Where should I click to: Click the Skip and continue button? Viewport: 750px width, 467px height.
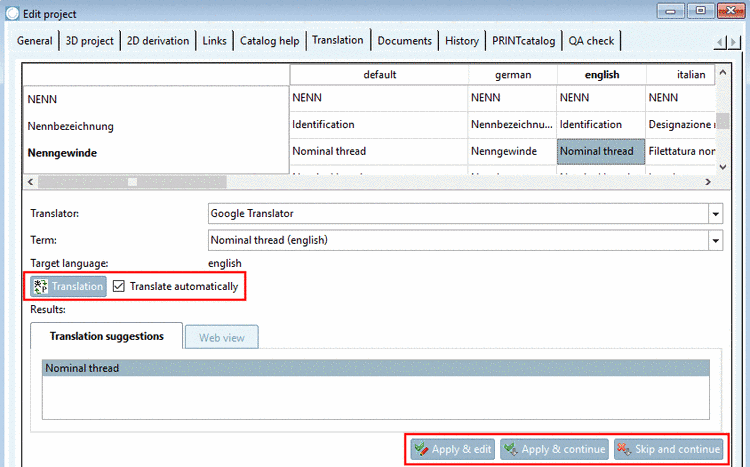click(x=668, y=449)
